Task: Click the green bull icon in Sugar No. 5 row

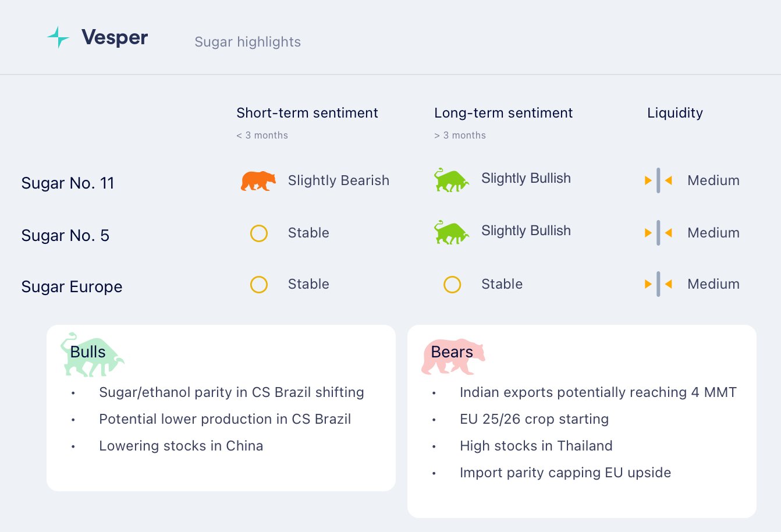Action: 452,232
